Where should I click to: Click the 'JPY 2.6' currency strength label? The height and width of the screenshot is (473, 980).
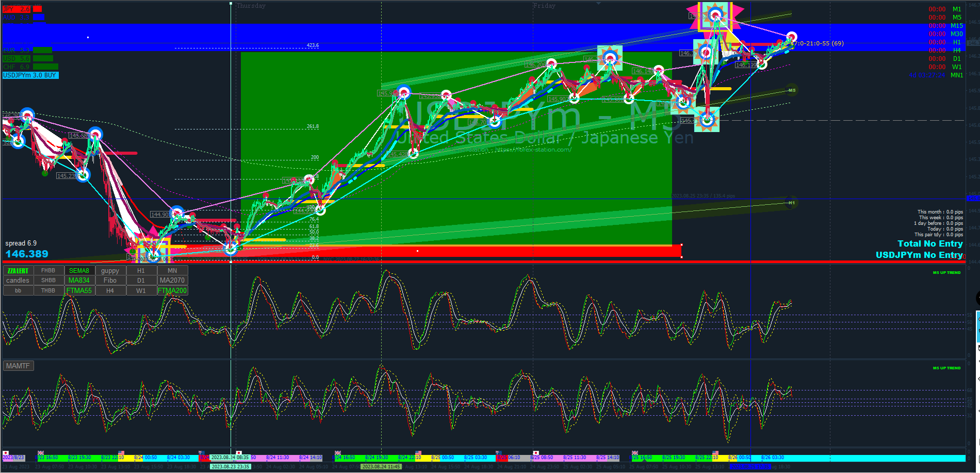(x=17, y=9)
